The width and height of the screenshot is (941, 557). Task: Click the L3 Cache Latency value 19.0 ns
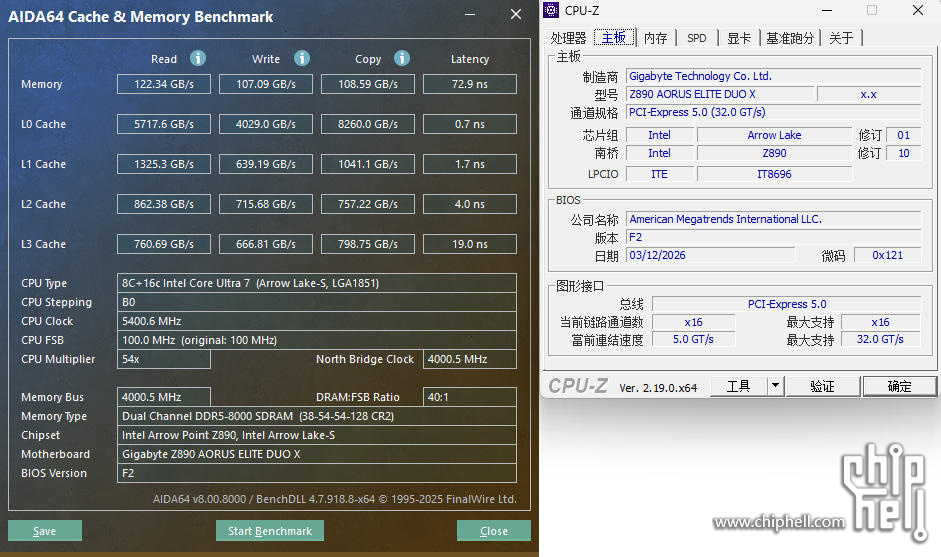(x=470, y=244)
